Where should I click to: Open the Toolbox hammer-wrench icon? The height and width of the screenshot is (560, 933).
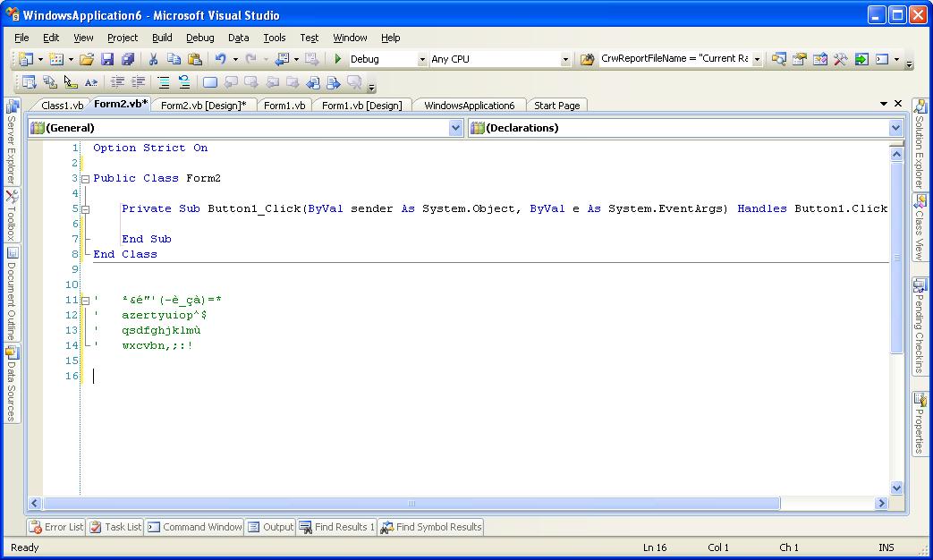pos(840,59)
